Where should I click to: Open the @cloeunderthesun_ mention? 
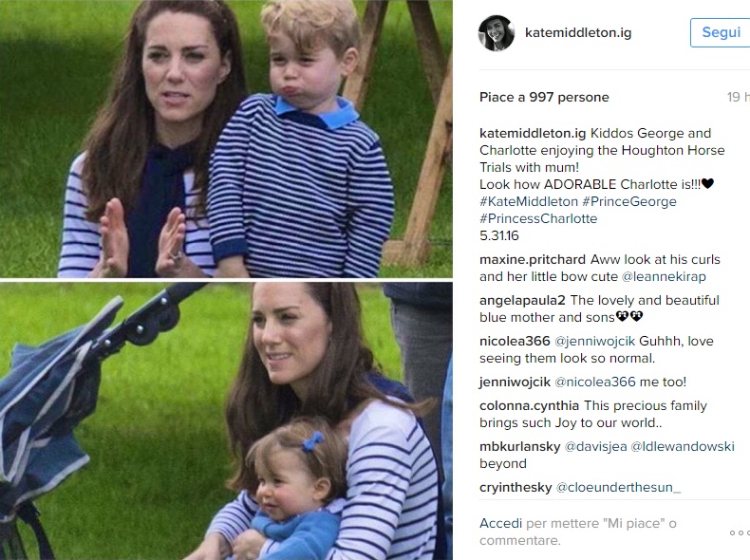[x=618, y=487]
